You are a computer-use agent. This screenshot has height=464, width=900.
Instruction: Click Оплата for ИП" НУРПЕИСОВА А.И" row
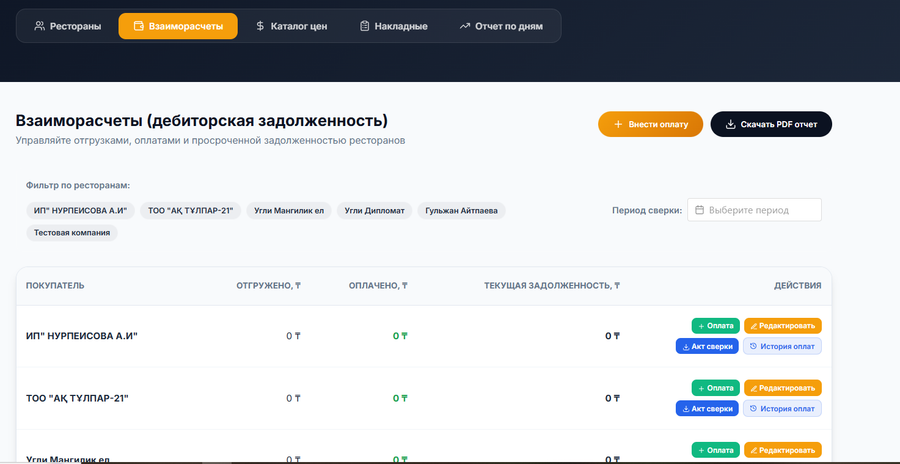click(x=715, y=326)
